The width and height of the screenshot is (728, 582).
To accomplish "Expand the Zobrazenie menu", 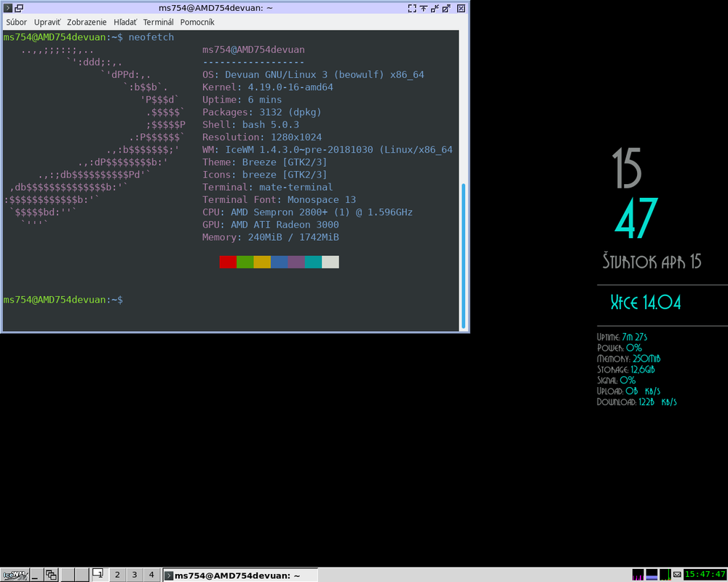I will [87, 22].
